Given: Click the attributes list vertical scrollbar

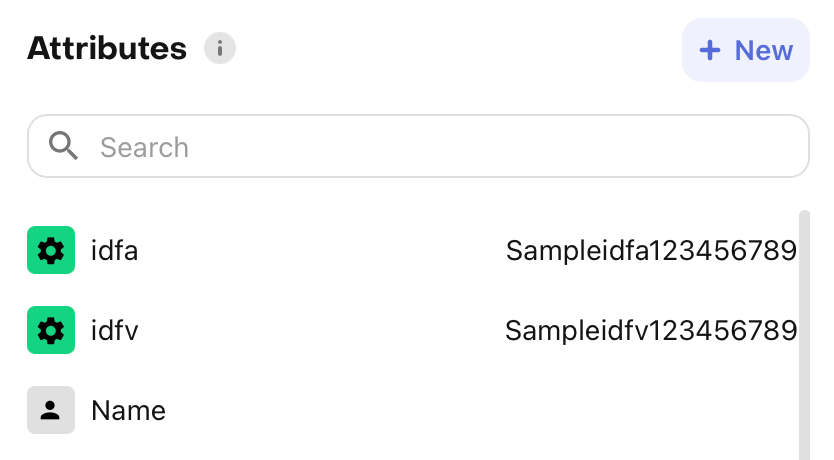Looking at the screenshot, I should 804,330.
